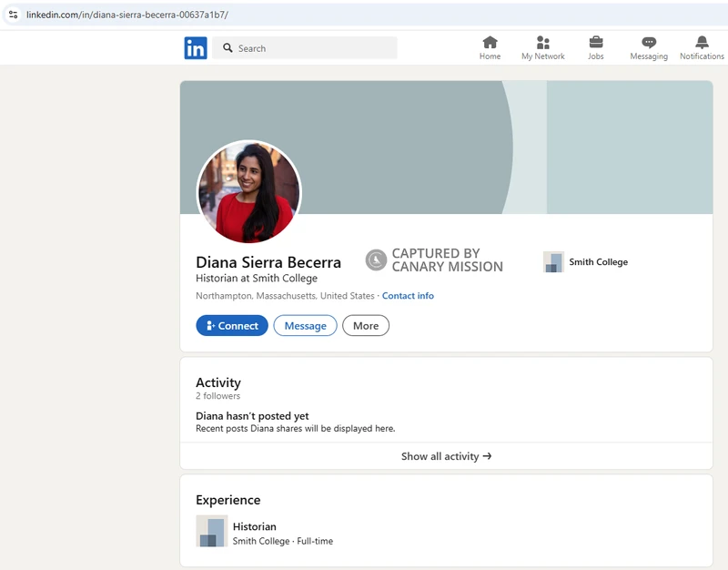Click Smith College logo beside profile name
This screenshot has width=728, height=570.
[553, 262]
